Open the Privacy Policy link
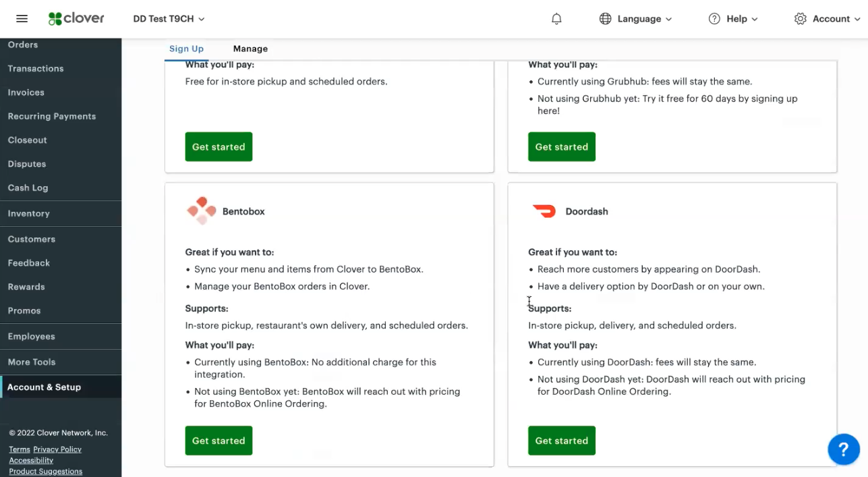The height and width of the screenshot is (477, 868). click(x=57, y=449)
